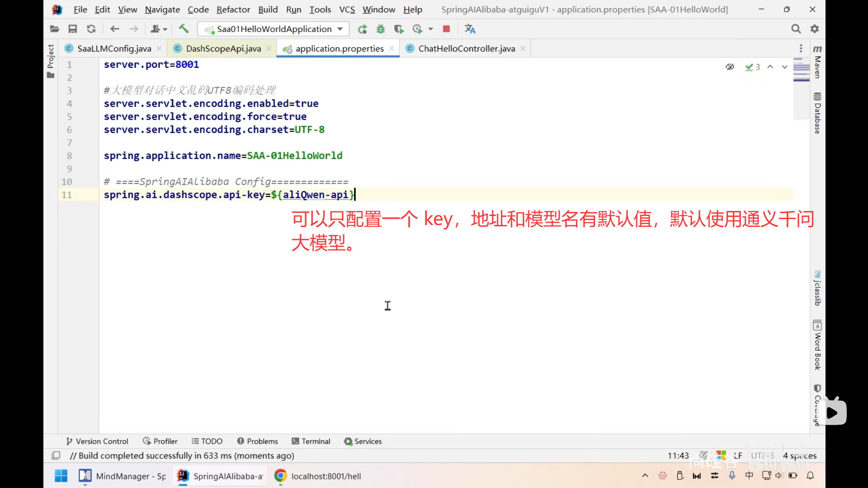Open the Search Everywhere magnifier

click(796, 29)
